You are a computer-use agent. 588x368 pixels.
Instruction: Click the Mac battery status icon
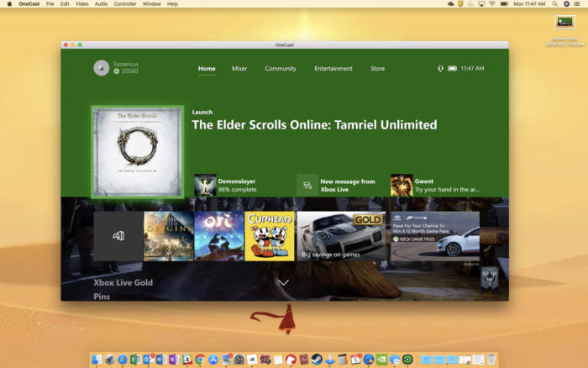tap(504, 3)
